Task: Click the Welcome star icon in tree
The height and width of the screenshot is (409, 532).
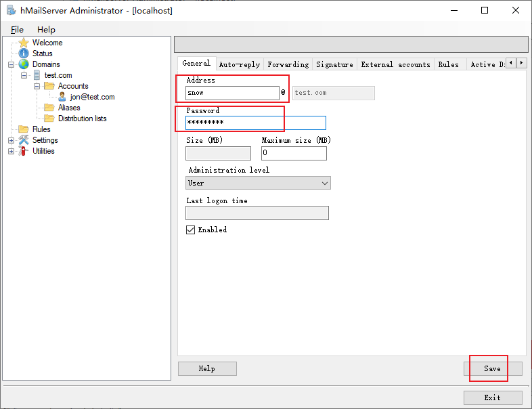Action: [x=24, y=43]
